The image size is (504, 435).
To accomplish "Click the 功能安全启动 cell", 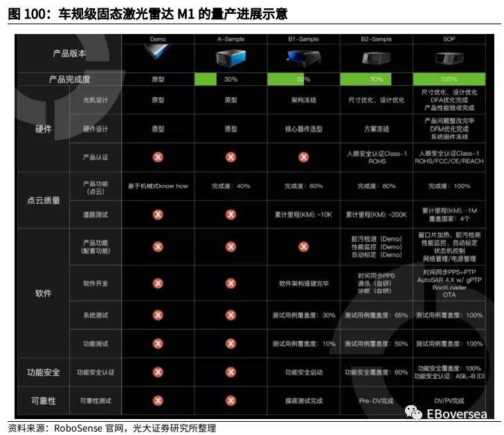I will (x=304, y=372).
